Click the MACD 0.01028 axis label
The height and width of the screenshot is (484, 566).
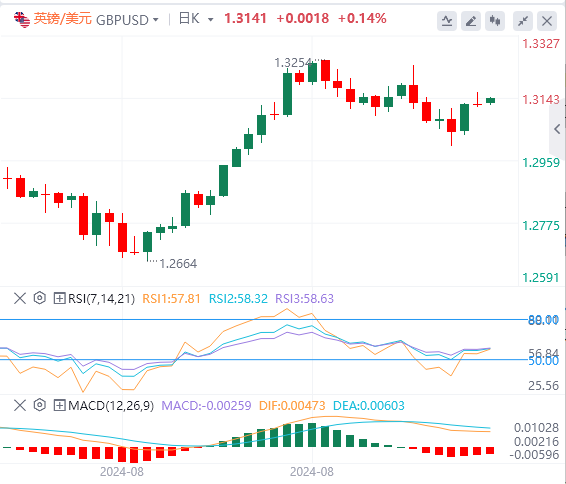pos(536,428)
